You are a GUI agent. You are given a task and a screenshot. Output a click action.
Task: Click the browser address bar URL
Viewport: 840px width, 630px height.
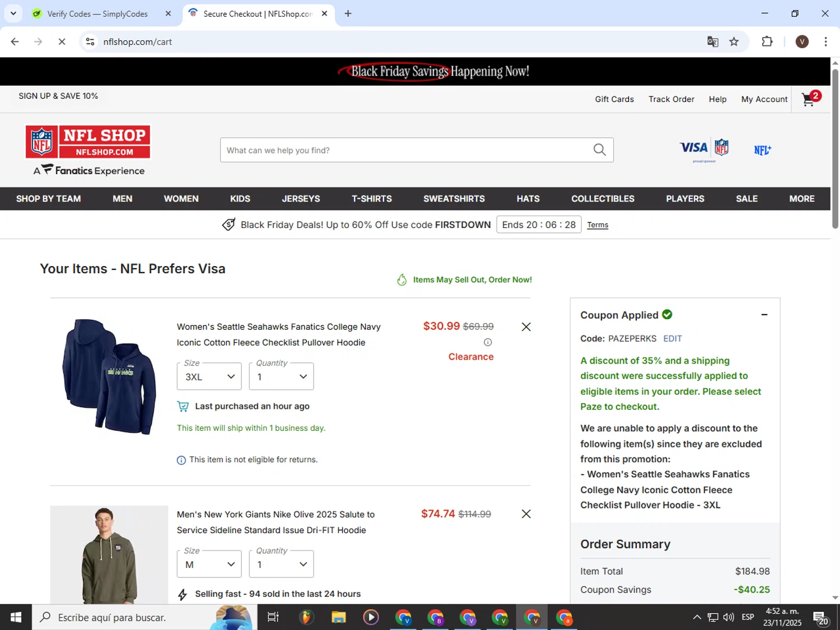(137, 41)
